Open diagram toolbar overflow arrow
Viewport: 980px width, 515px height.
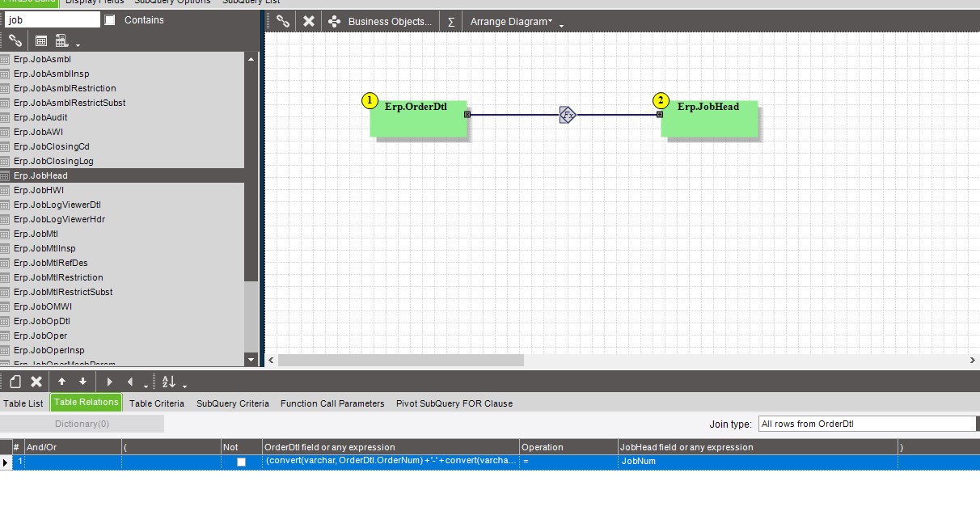tap(561, 26)
